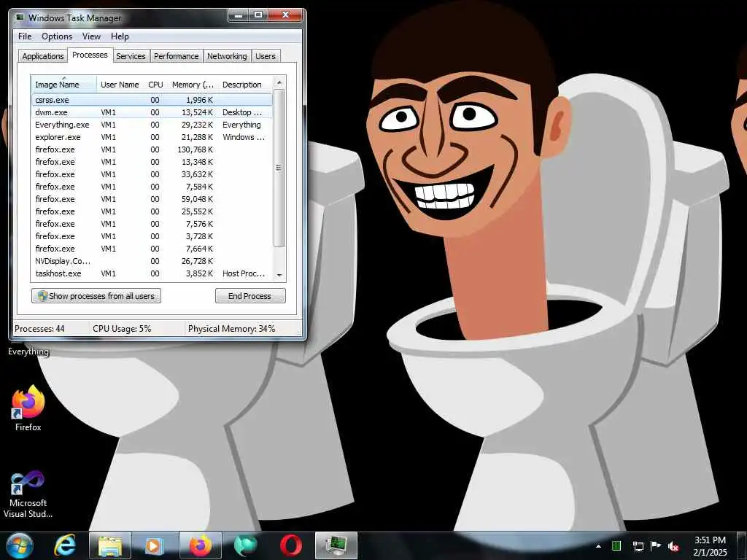Click the CPU Usage: 5% status text

click(122, 329)
